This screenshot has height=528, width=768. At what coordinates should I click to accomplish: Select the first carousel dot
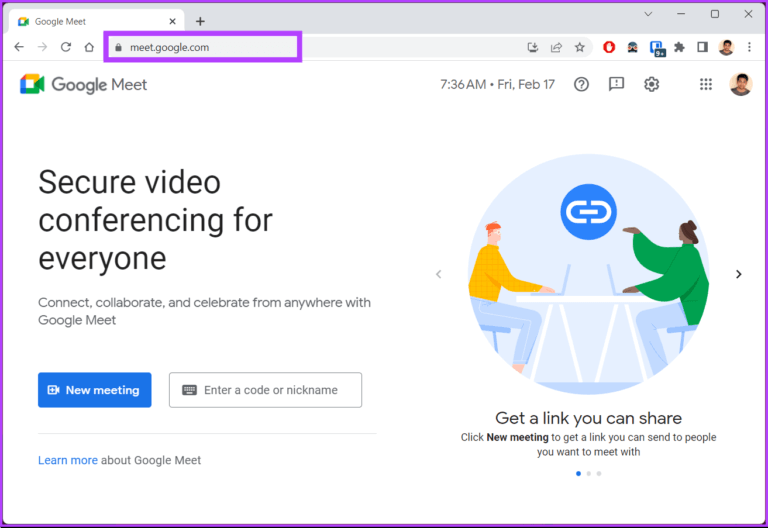(578, 474)
